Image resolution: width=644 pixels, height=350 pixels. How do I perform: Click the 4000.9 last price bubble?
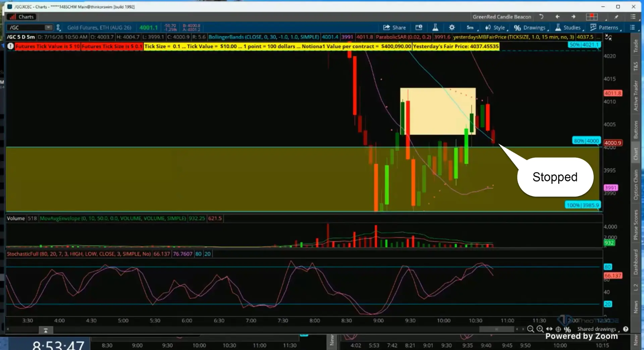tap(613, 143)
